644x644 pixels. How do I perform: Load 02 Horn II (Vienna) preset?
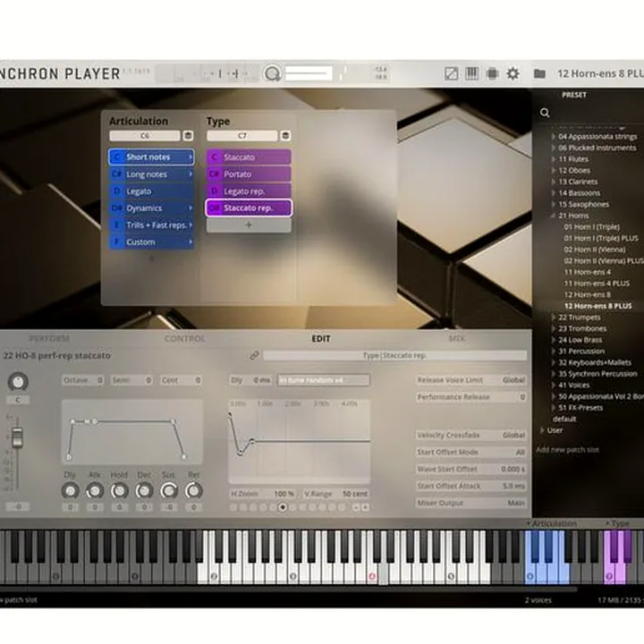595,250
